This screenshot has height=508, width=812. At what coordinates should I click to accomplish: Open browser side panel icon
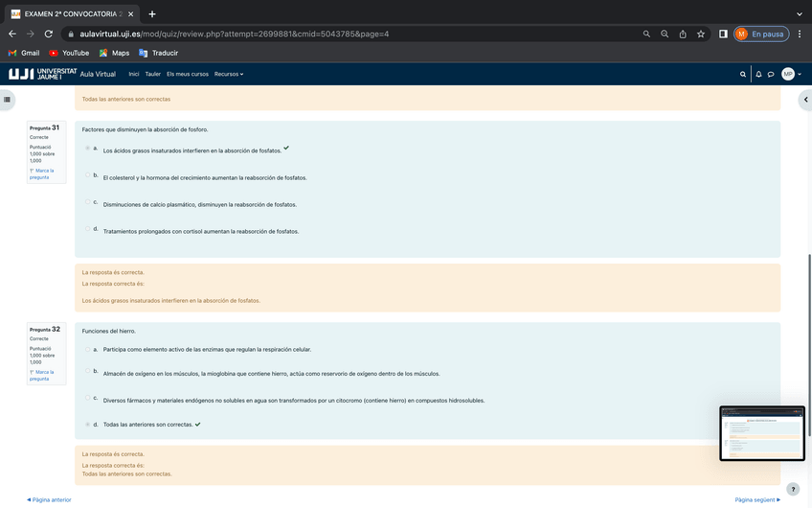click(x=723, y=34)
